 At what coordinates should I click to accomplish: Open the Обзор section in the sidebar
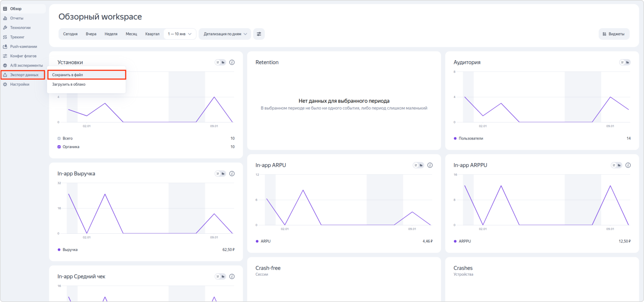tap(23, 9)
